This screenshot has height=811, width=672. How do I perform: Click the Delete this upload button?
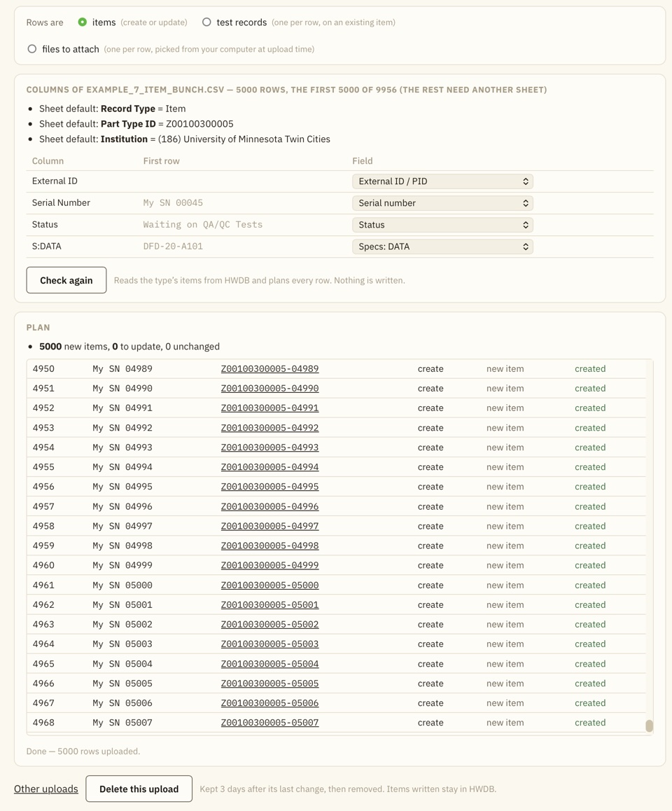click(x=139, y=789)
